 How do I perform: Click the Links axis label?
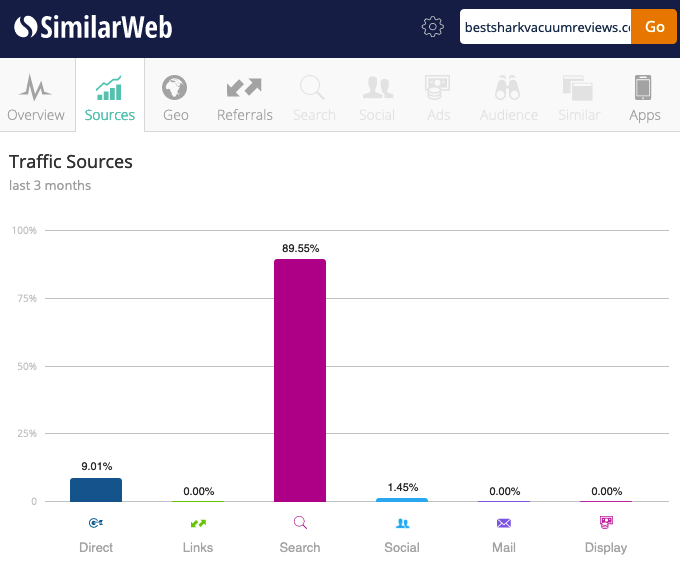click(x=198, y=547)
